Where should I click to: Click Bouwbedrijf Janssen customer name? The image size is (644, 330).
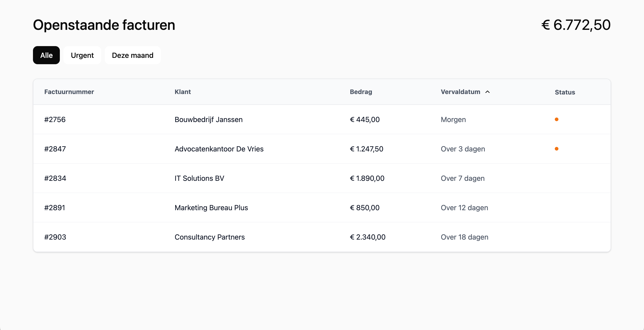coord(208,120)
